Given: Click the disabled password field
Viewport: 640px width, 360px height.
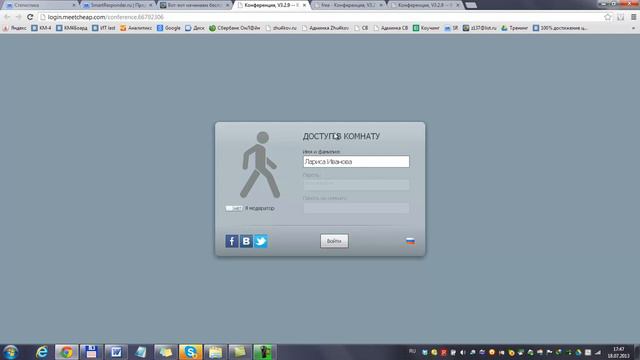Looking at the screenshot, I should [356, 184].
